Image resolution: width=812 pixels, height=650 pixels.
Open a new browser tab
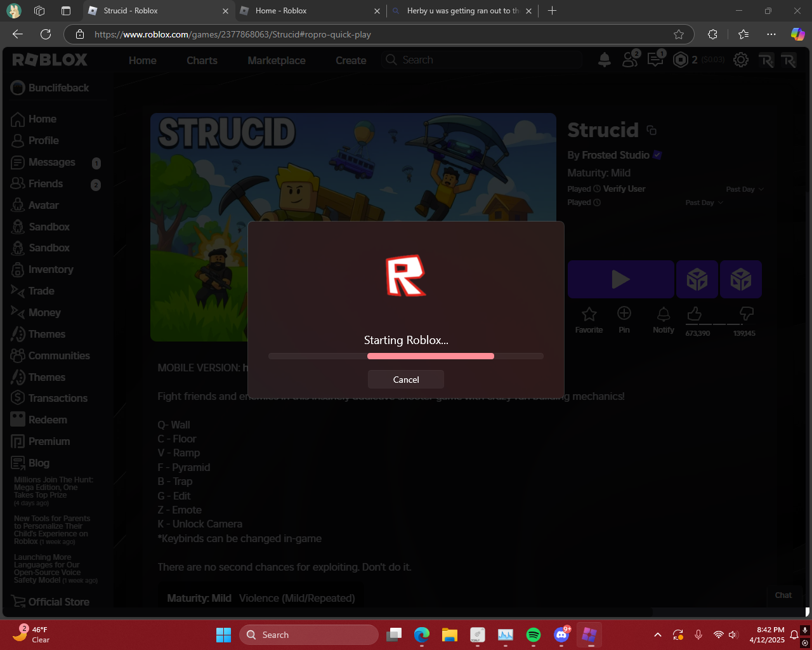pyautogui.click(x=552, y=11)
